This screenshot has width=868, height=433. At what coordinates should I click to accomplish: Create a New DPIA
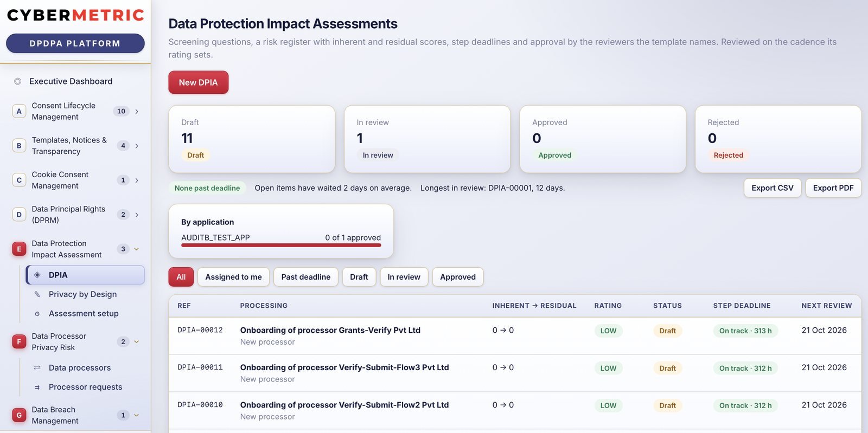point(199,82)
